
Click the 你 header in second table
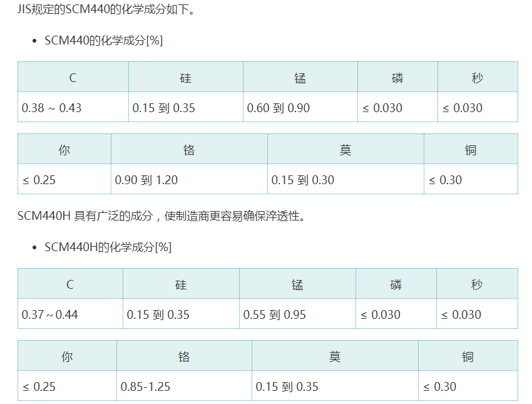[64, 149]
